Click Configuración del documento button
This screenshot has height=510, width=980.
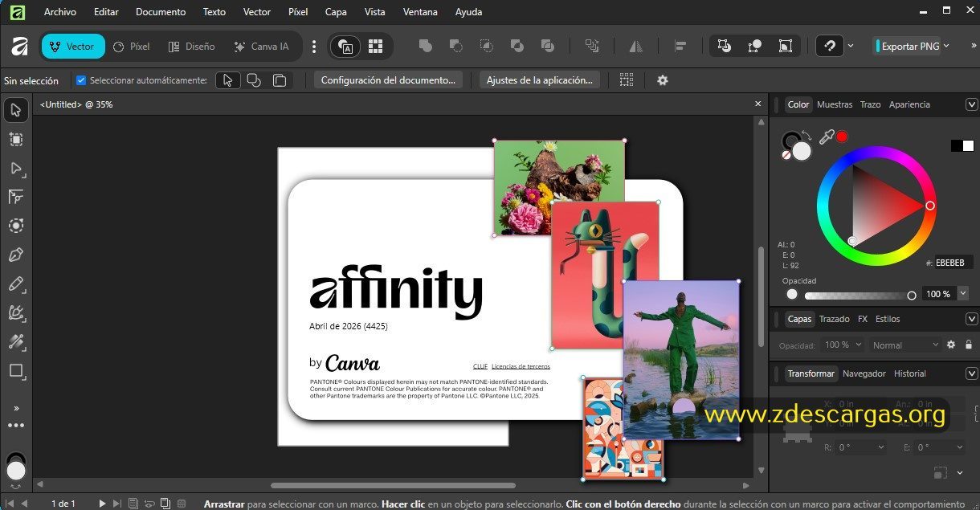(388, 80)
